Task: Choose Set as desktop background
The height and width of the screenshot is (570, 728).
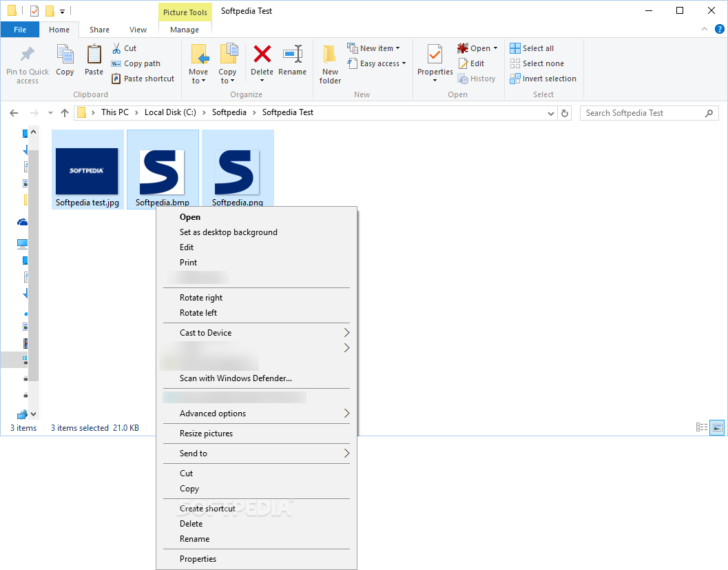Action: pyautogui.click(x=256, y=232)
